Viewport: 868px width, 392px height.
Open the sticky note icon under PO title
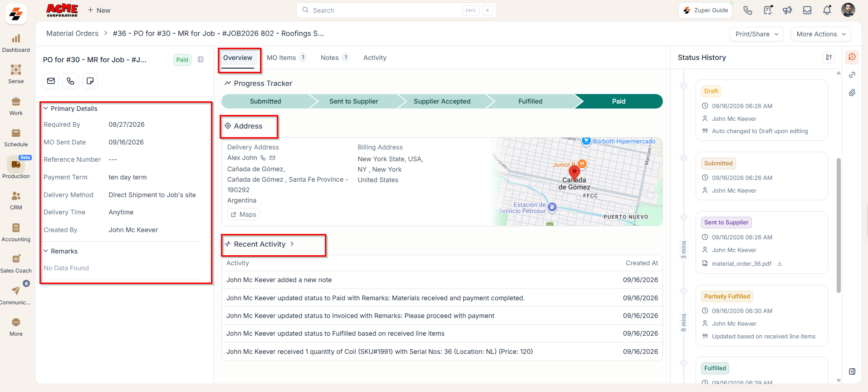(x=90, y=81)
